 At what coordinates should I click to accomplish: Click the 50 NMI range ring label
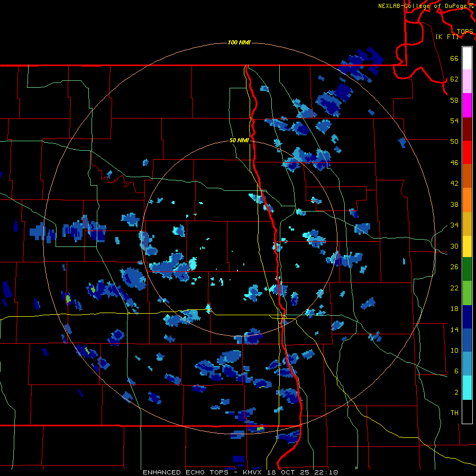(239, 140)
